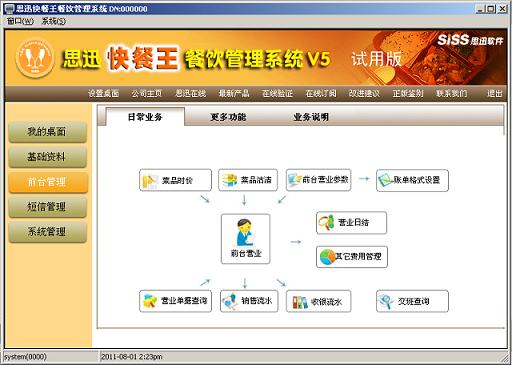Switch to 更多功能 tab
This screenshot has width=512, height=365.
(228, 117)
